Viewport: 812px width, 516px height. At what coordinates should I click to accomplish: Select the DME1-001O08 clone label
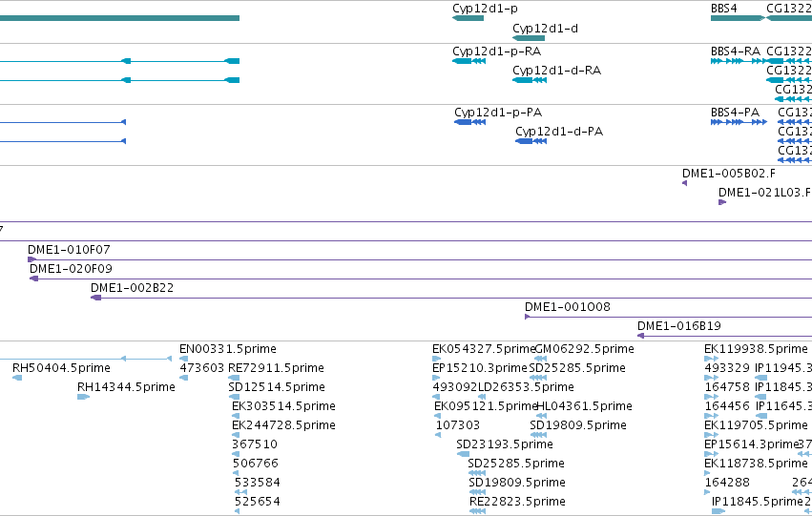coord(567,307)
